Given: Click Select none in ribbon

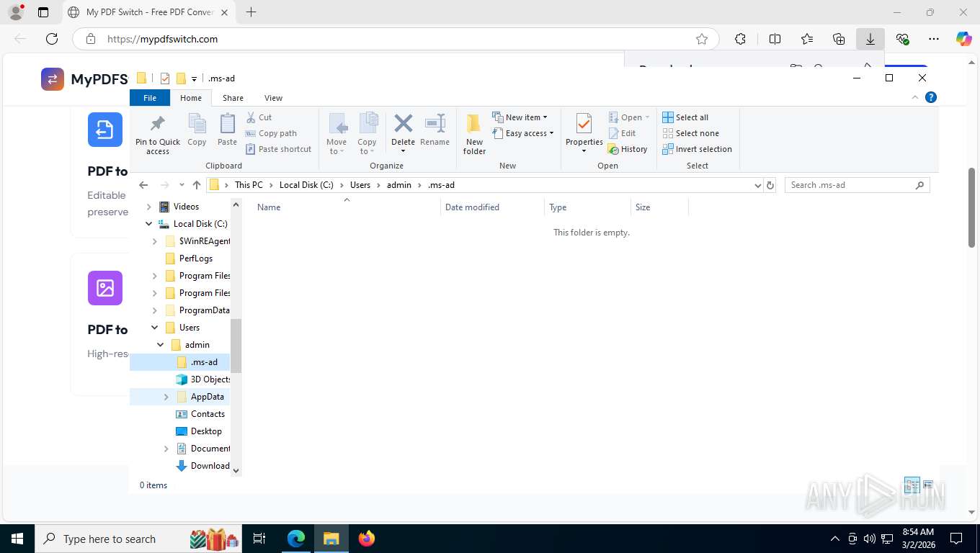Looking at the screenshot, I should tap(690, 133).
